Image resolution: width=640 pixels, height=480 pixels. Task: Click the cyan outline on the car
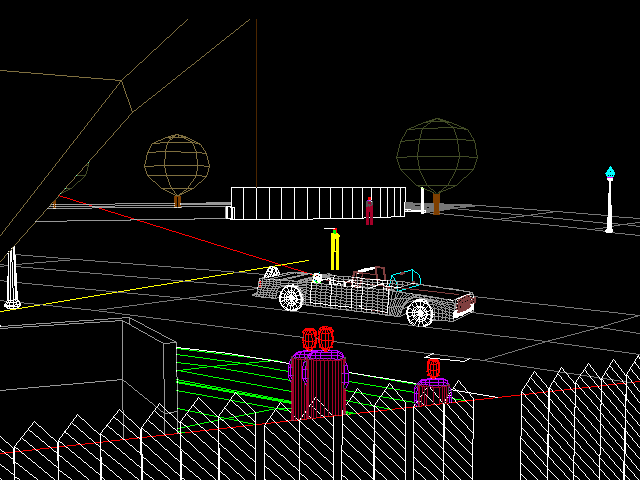pyautogui.click(x=406, y=275)
